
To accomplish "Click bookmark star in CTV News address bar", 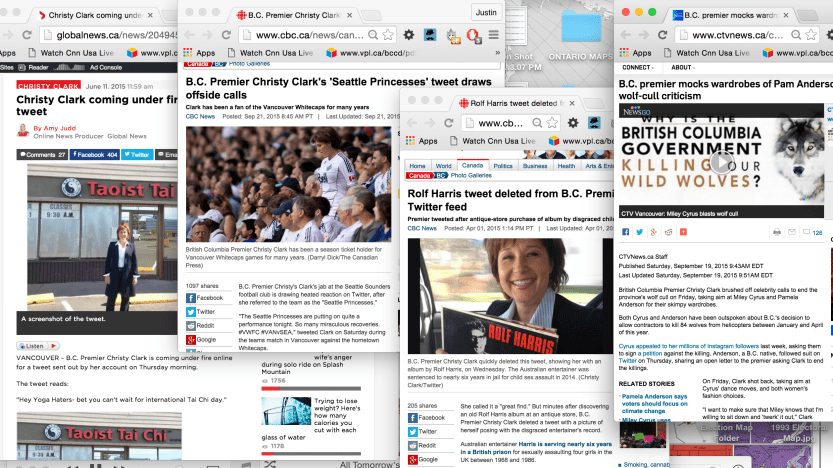I will pos(811,35).
